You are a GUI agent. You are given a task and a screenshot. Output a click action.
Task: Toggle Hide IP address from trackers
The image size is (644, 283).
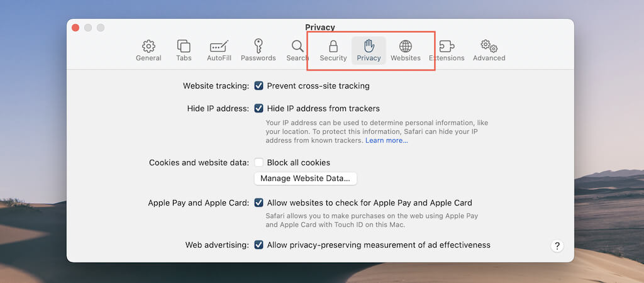click(x=258, y=108)
